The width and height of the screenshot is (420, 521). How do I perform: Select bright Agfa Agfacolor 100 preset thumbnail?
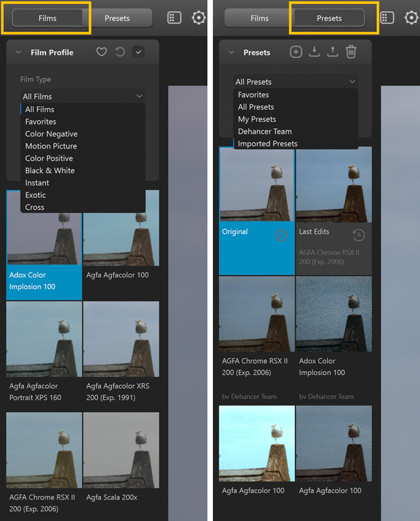[257, 444]
